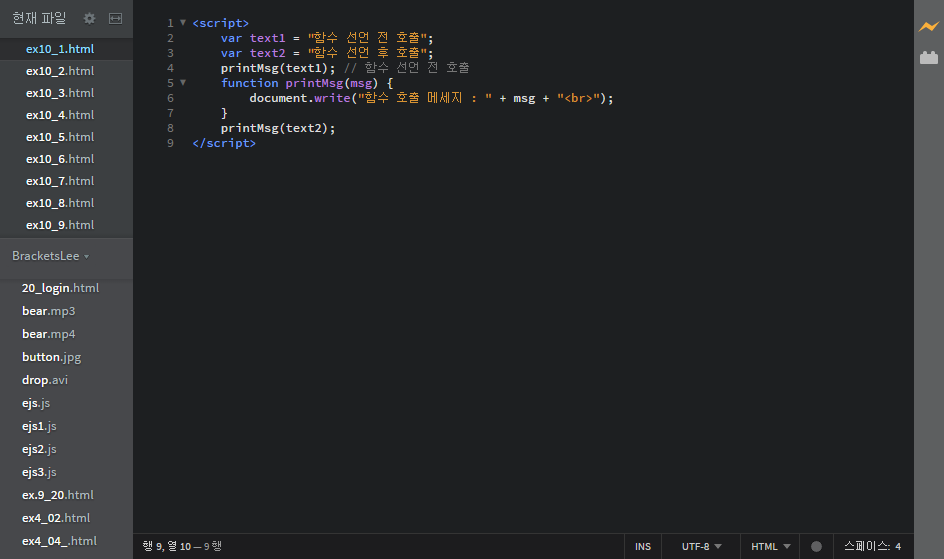Click the printMsg(text1) call on line 4

pos(278,68)
